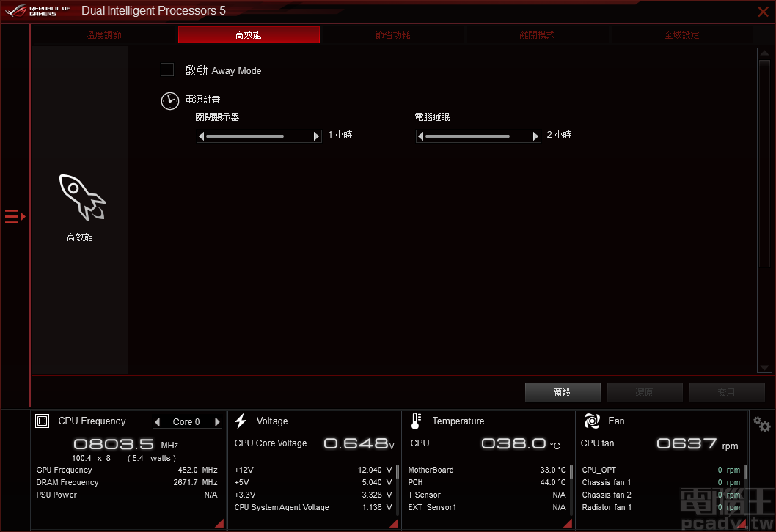Click the +5V voltage row
Image resolution: width=776 pixels, height=532 pixels.
click(313, 483)
